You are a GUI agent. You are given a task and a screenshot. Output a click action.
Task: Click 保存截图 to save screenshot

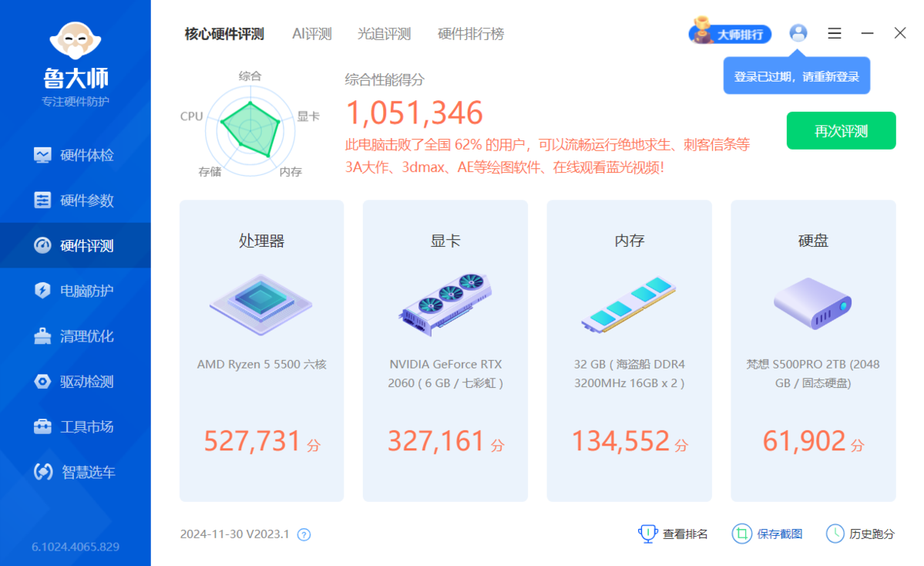tap(768, 534)
